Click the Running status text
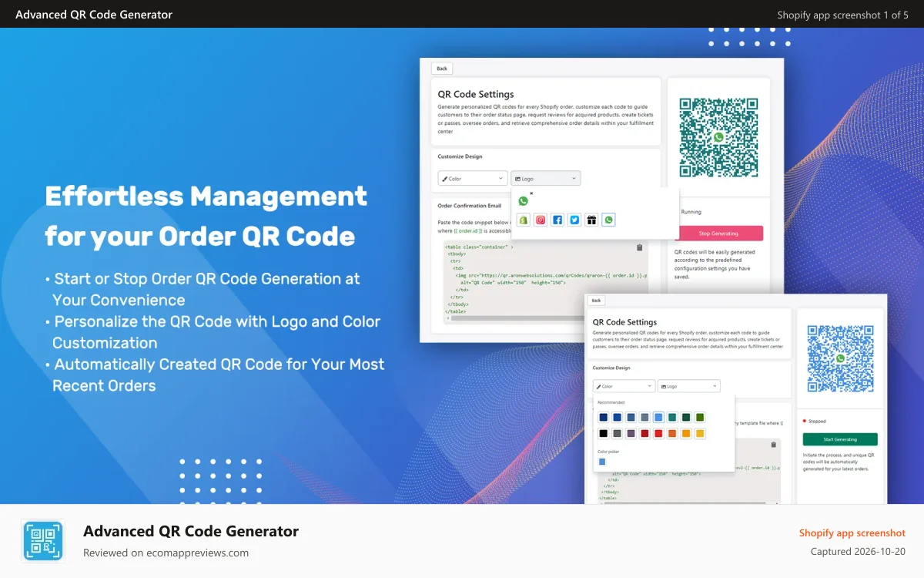The width and height of the screenshot is (924, 578). (691, 212)
